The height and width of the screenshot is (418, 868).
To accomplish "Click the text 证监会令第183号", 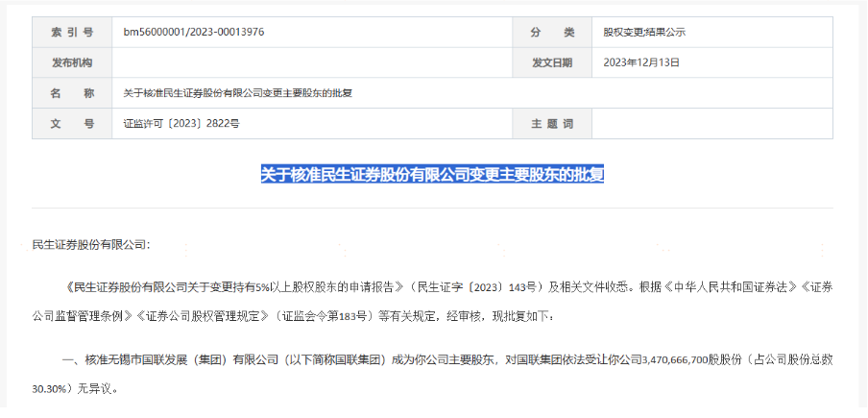I will (325, 317).
